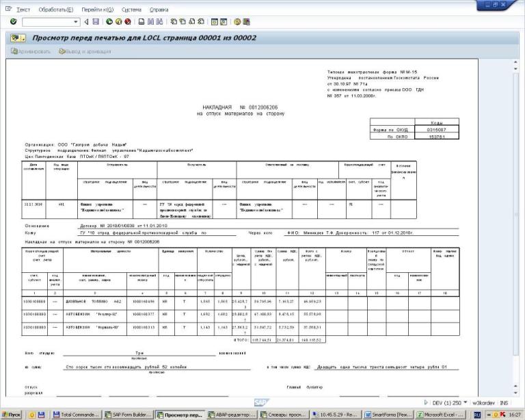Click the Вывод и архивация button

tap(85, 51)
